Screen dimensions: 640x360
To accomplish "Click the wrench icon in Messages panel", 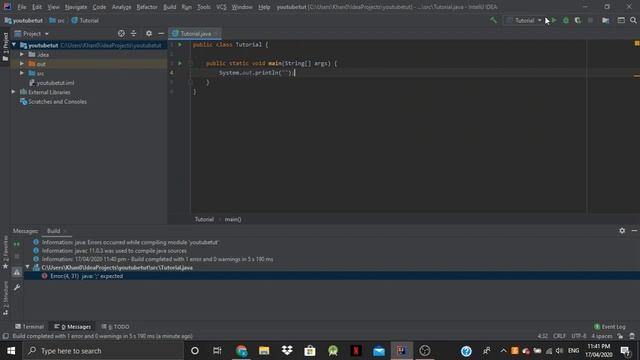I will click(17, 288).
